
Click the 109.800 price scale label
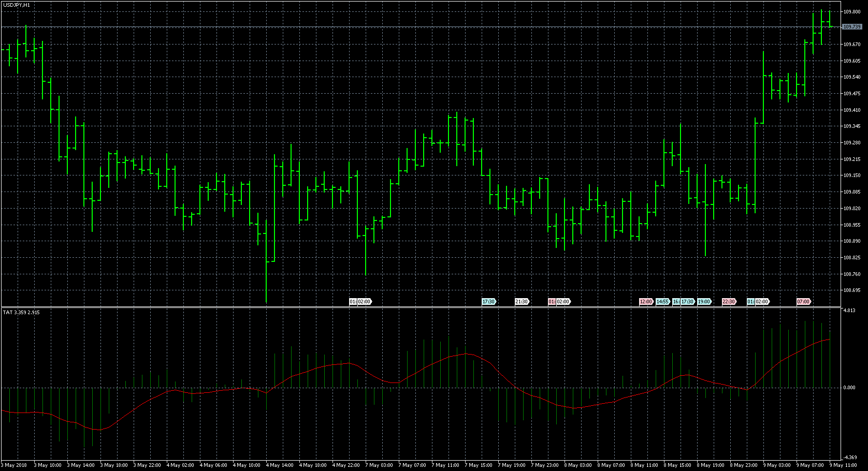click(x=852, y=11)
